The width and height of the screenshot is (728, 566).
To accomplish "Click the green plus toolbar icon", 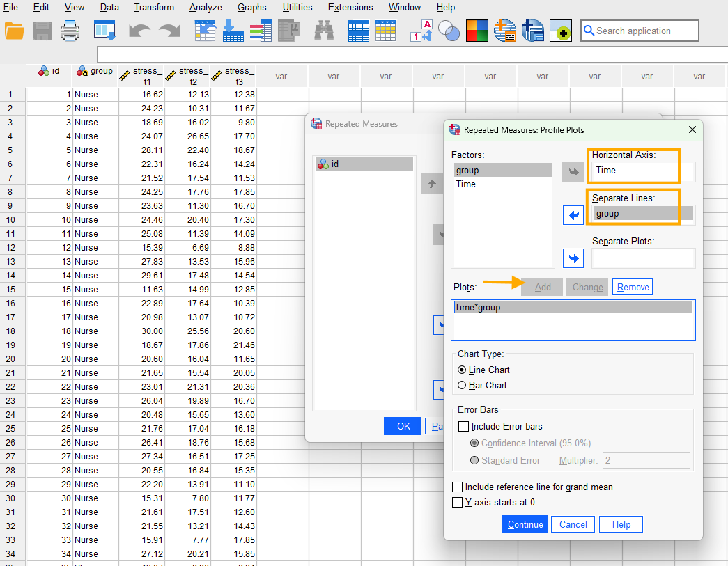I will [560, 31].
